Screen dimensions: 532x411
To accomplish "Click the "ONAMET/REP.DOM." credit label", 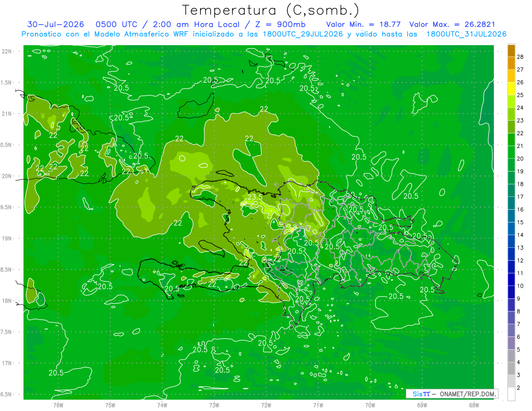I will (468, 394).
